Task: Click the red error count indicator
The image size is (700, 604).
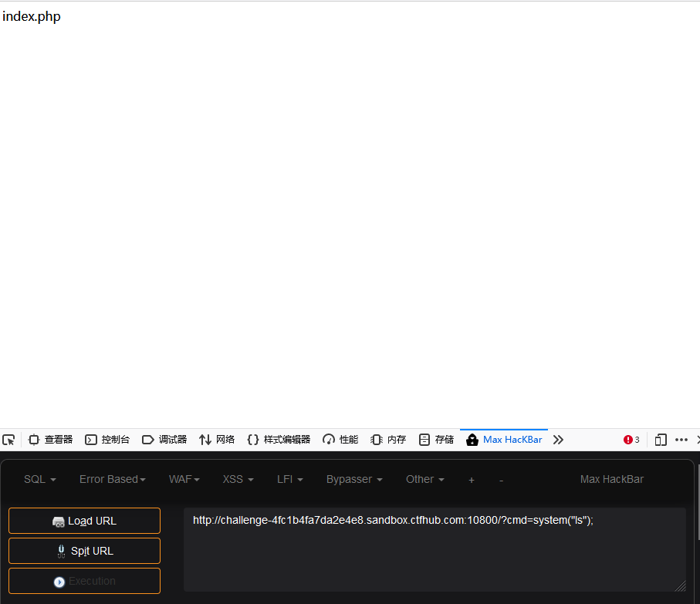Action: 631,440
